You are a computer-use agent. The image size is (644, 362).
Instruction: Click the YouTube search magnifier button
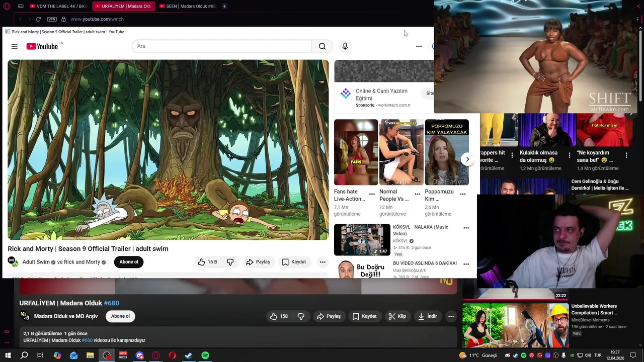click(322, 46)
